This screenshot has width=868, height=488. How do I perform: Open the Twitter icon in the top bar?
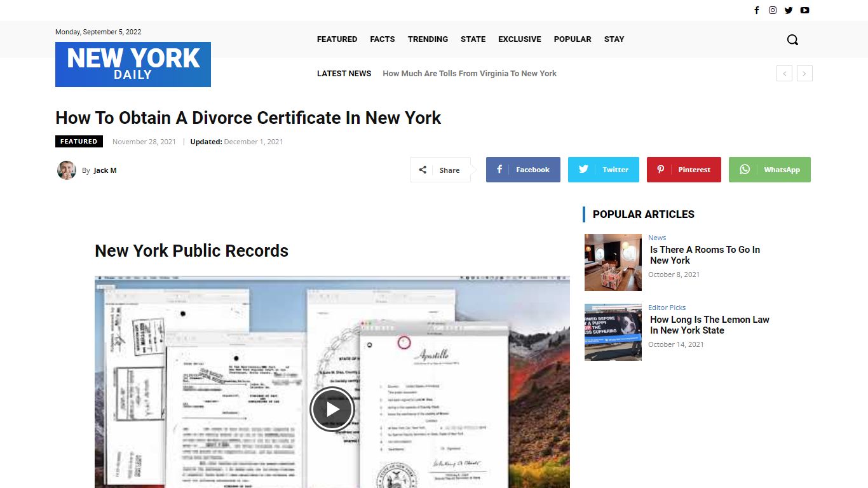click(789, 10)
